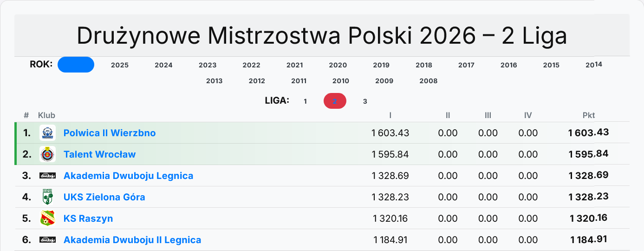Click the Akademia Dwuboju Legnica logo
The width and height of the screenshot is (644, 251).
[47, 176]
